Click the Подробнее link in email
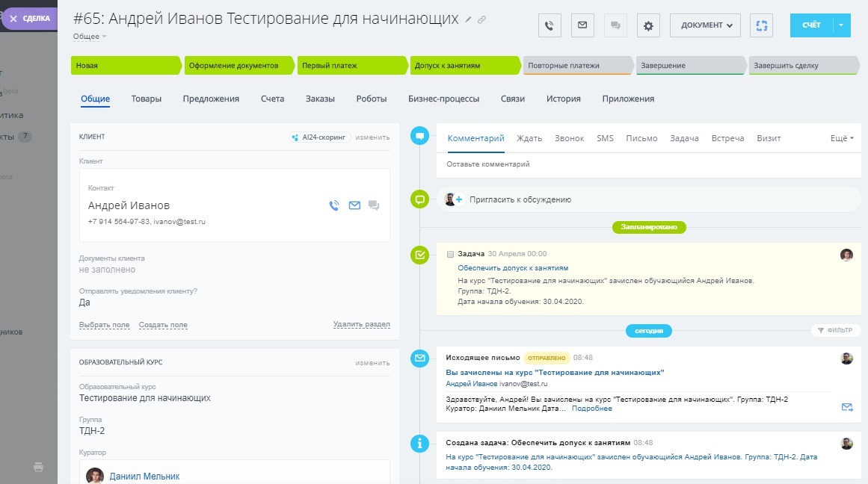Image resolution: width=868 pixels, height=484 pixels. point(592,409)
